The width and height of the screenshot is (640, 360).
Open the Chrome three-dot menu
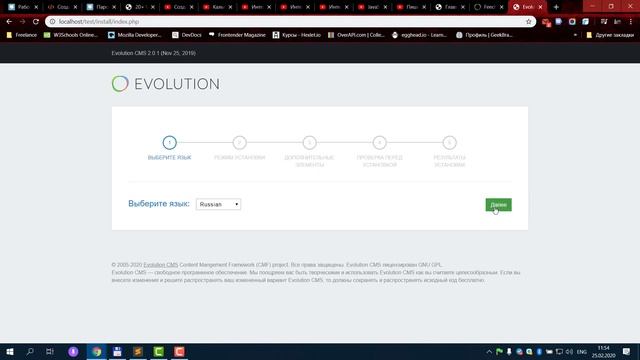(631, 22)
